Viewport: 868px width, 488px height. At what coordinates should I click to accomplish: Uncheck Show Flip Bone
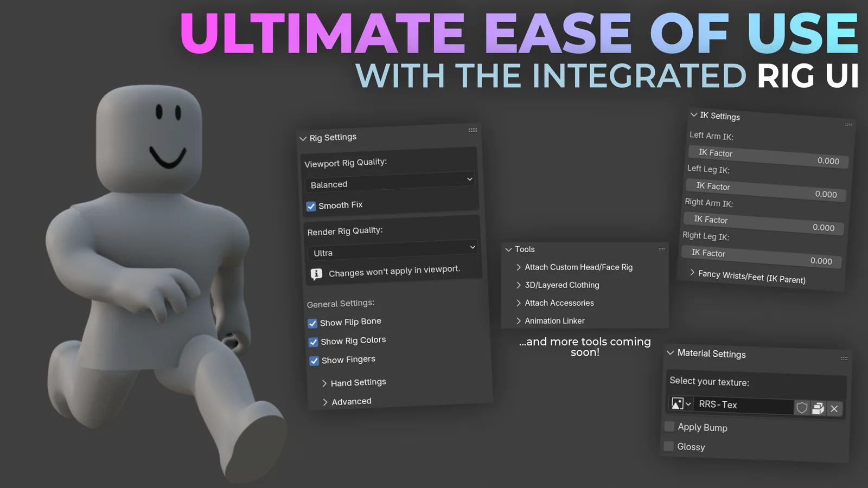[313, 323]
